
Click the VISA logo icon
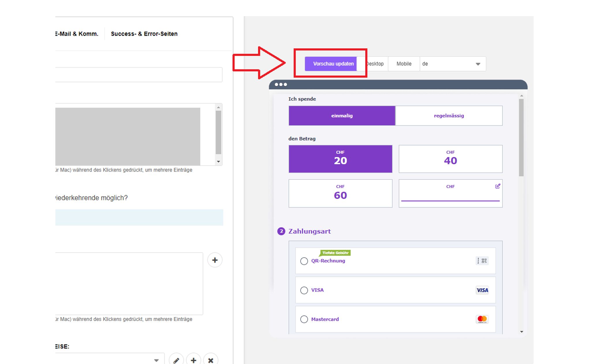(x=482, y=290)
